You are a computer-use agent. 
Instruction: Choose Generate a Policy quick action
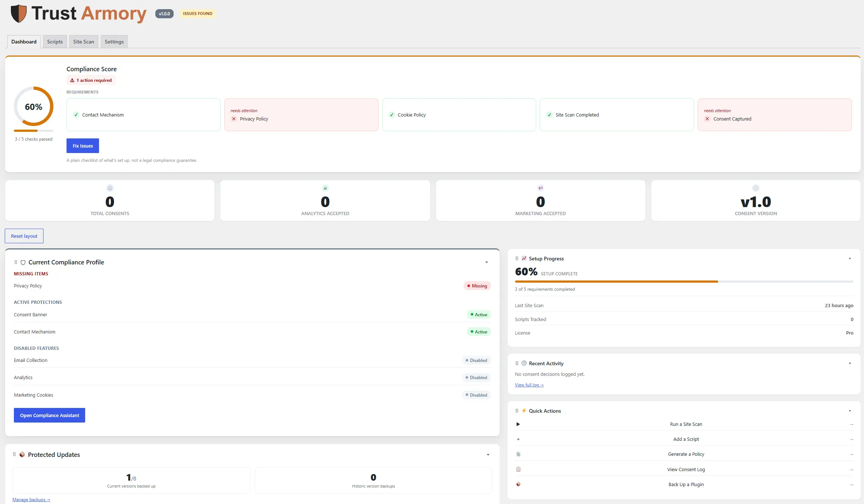click(684, 454)
